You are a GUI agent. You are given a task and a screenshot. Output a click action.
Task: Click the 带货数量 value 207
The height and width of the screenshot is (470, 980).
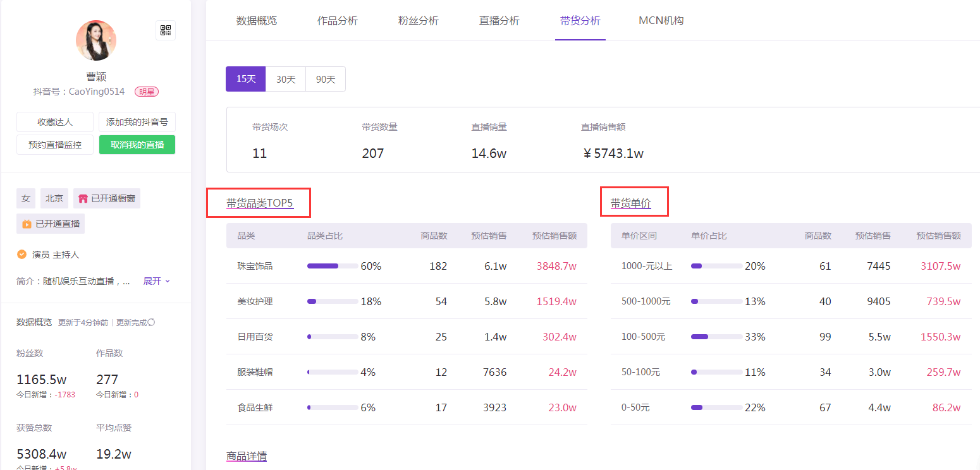point(373,154)
